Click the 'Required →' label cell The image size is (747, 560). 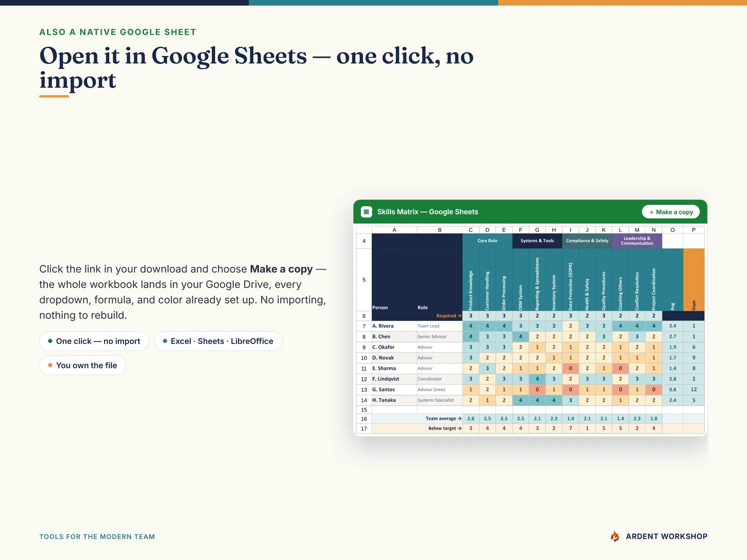[x=449, y=316]
